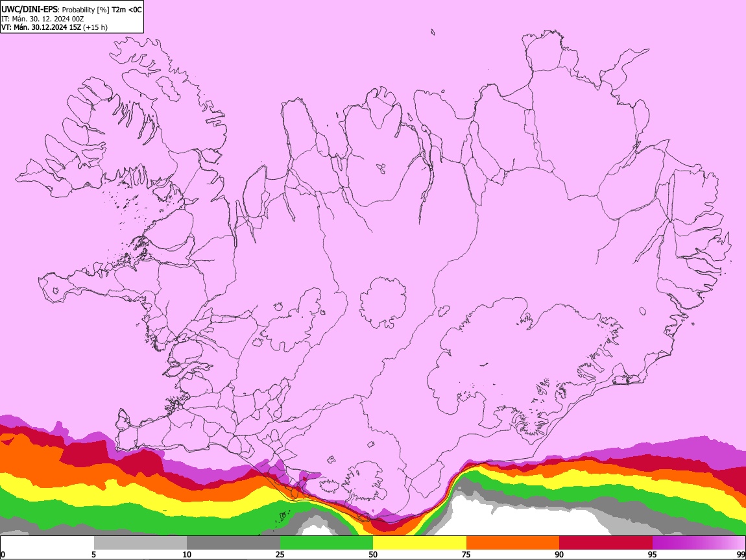This screenshot has height=560, width=746.
Task: Click the red 90–95% legend swatch
Action: [x=606, y=543]
